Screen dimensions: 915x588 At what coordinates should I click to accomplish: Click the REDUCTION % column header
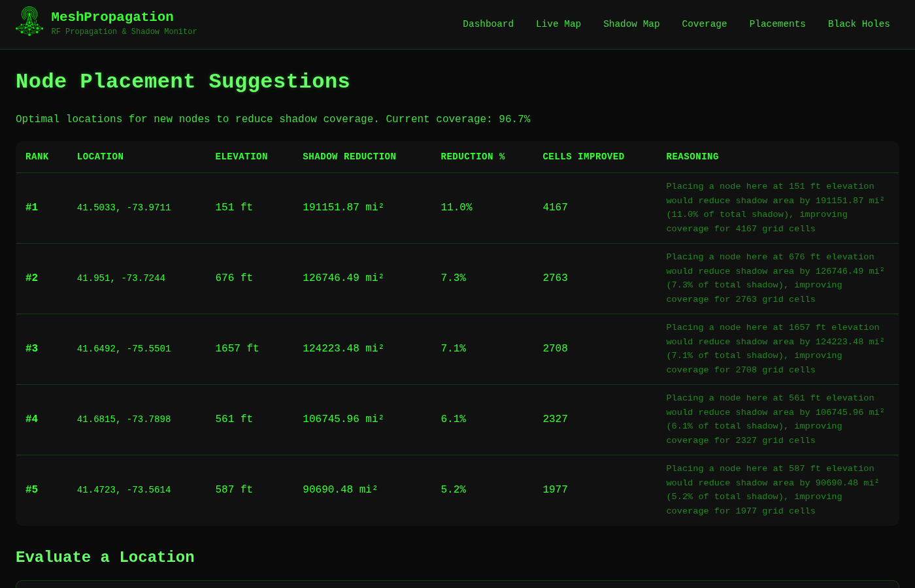point(473,157)
